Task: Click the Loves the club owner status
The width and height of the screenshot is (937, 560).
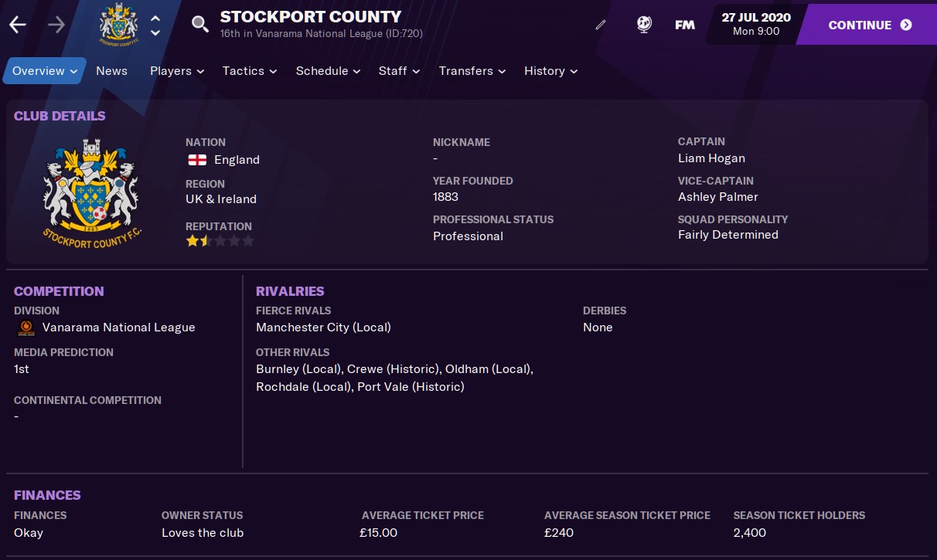Action: [203, 533]
